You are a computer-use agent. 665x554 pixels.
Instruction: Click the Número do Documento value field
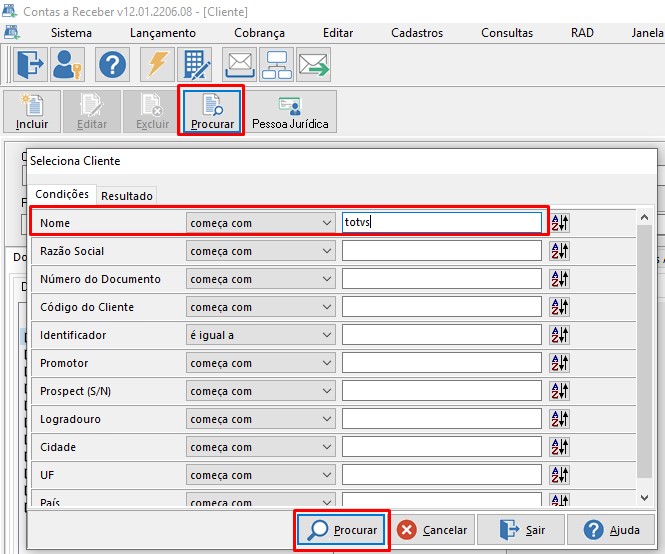coord(441,279)
